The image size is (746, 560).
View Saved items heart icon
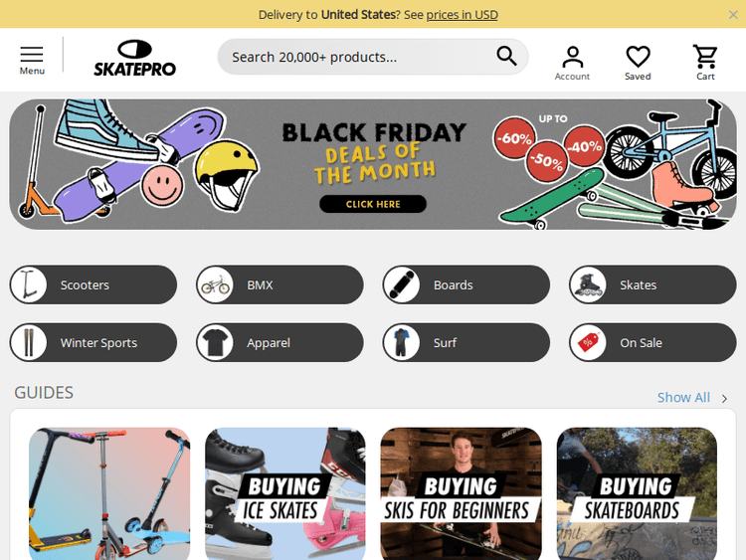pos(638,63)
